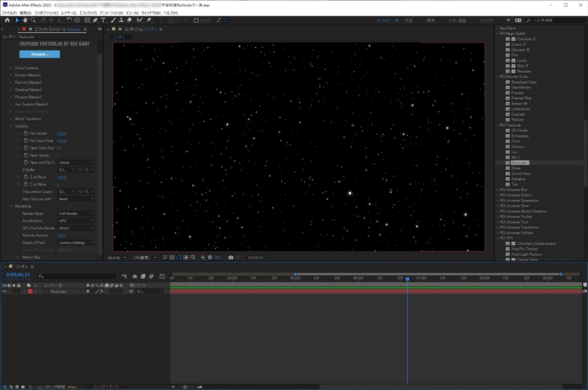Open the Acceleration GPU dropdown

pos(76,221)
